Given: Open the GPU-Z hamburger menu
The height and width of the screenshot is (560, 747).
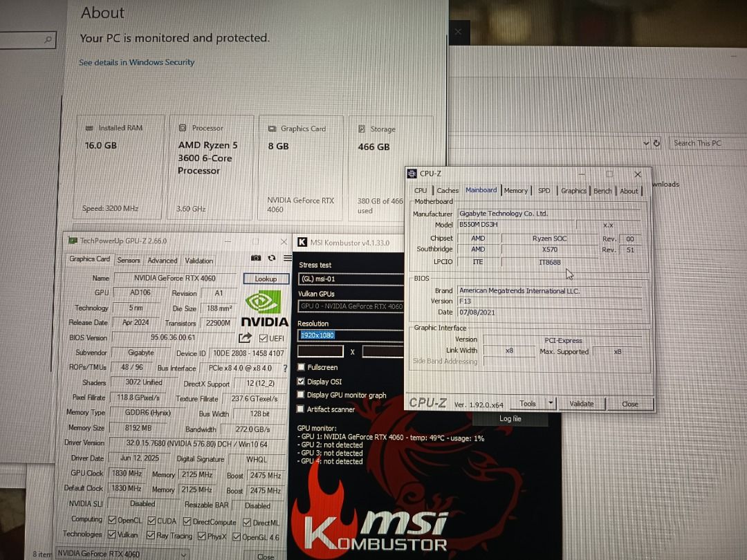Looking at the screenshot, I should (287, 258).
